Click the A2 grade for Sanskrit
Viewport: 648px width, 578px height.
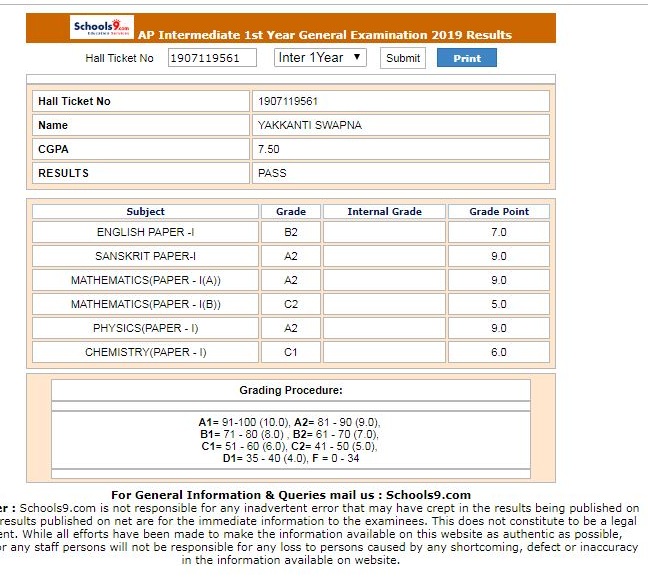click(x=291, y=256)
